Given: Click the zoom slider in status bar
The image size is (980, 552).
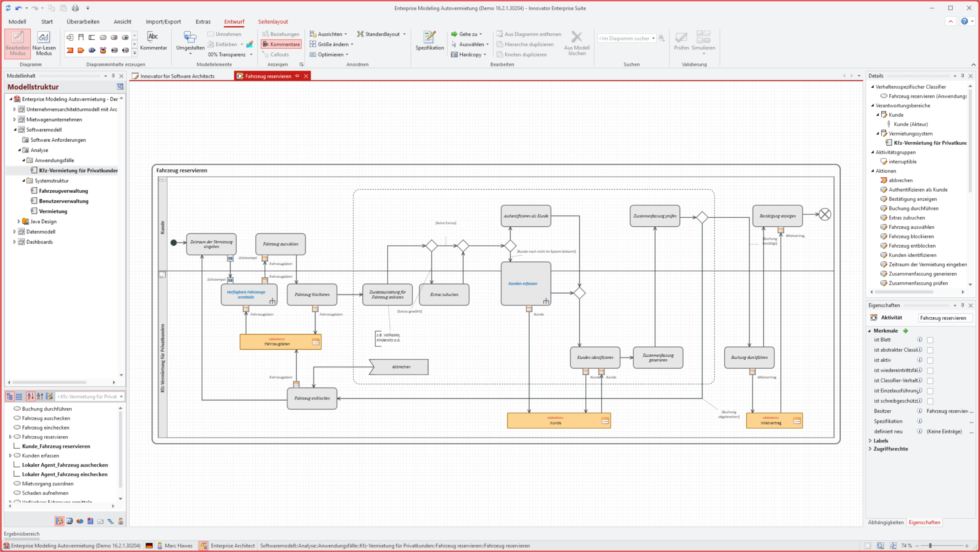Looking at the screenshot, I should pos(930,546).
